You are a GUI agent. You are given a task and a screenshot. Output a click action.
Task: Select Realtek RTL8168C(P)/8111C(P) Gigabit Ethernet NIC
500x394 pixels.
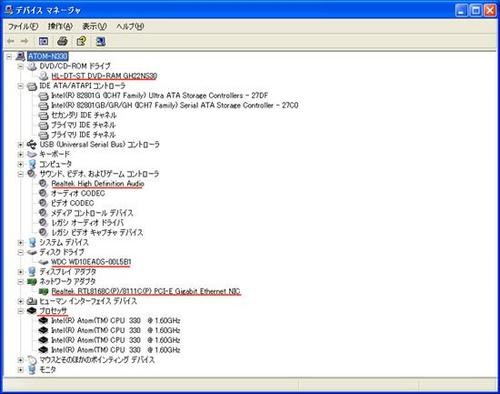click(146, 291)
